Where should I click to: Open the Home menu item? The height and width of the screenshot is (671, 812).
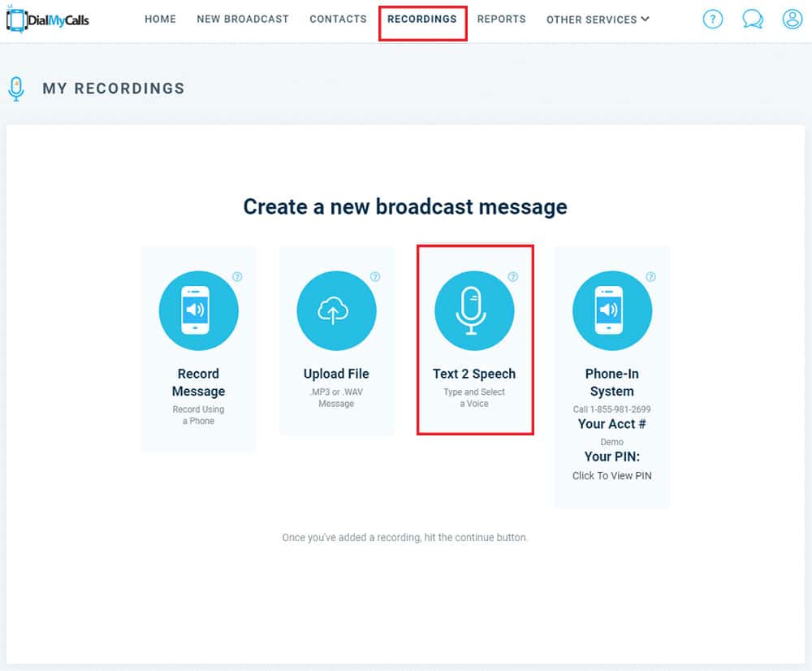(161, 19)
